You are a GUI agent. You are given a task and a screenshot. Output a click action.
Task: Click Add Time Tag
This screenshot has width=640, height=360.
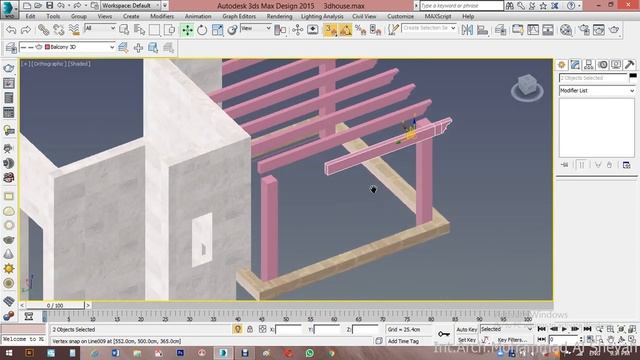pos(403,341)
